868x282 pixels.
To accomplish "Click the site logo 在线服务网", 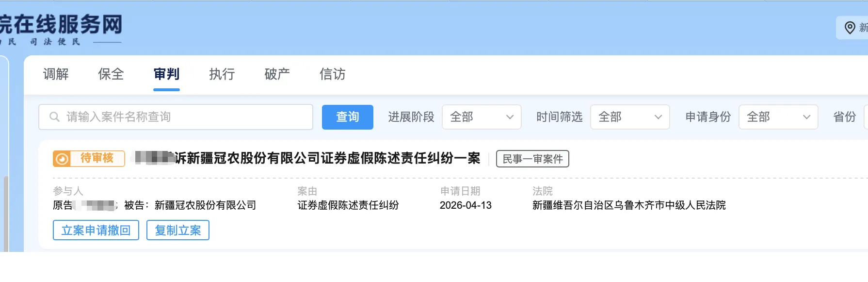I will point(61,25).
